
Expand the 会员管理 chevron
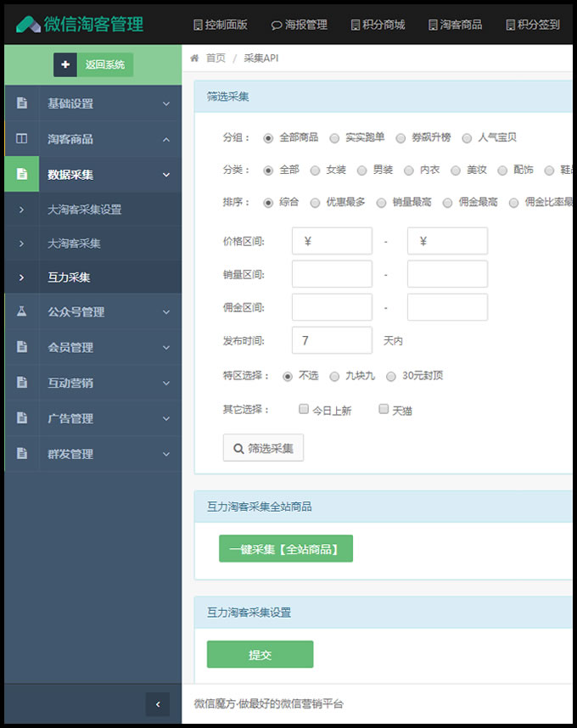pyautogui.click(x=166, y=347)
